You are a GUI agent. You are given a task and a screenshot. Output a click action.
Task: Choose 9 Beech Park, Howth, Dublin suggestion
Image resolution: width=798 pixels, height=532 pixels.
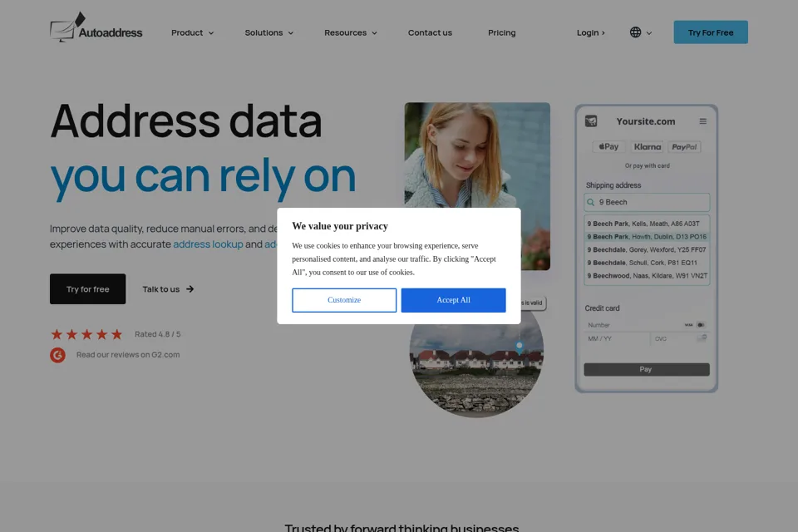click(647, 237)
